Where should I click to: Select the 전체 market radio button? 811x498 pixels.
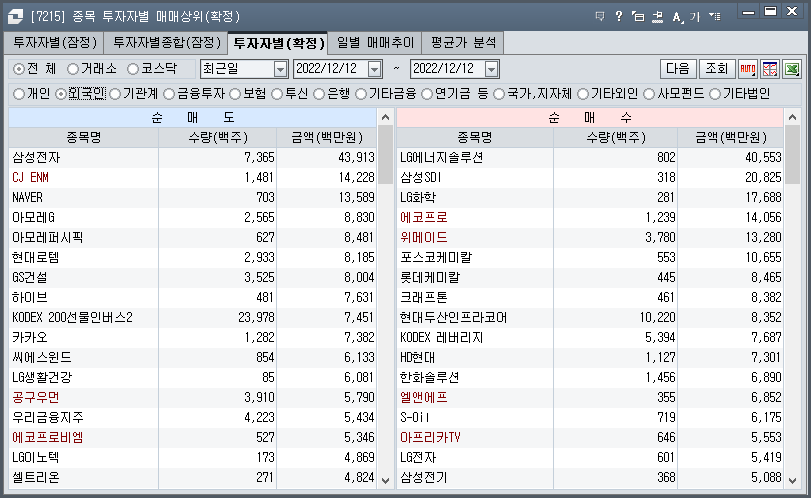pyautogui.click(x=19, y=69)
